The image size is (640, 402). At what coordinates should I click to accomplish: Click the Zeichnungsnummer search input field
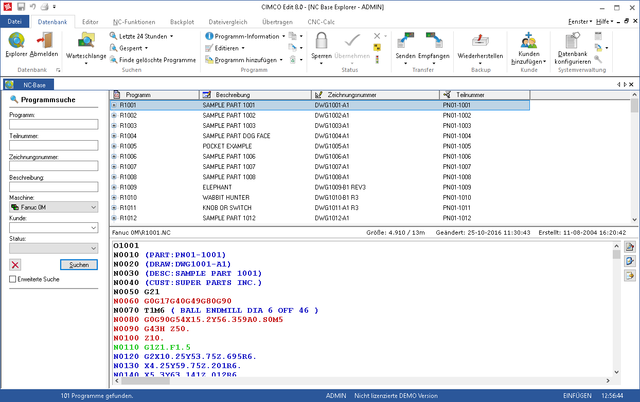53,166
